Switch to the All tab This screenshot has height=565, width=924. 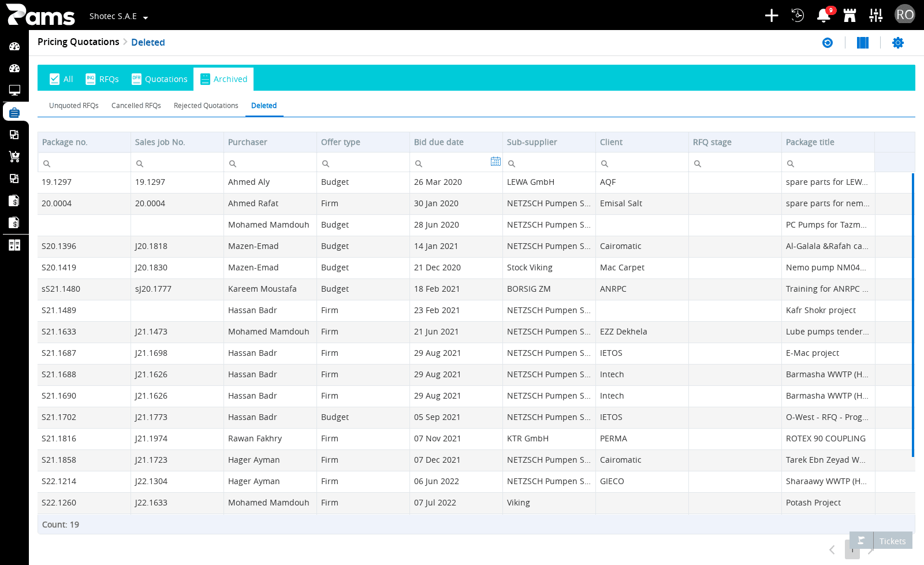61,79
